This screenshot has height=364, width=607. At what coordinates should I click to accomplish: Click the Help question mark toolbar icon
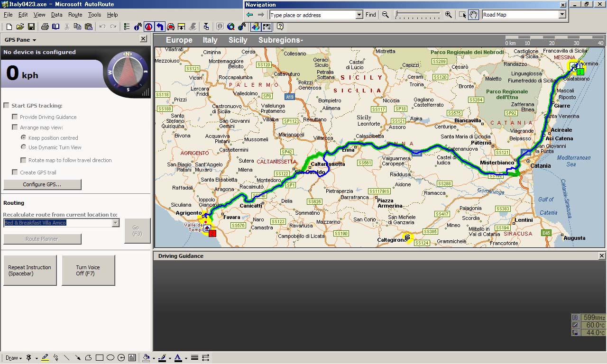click(280, 27)
